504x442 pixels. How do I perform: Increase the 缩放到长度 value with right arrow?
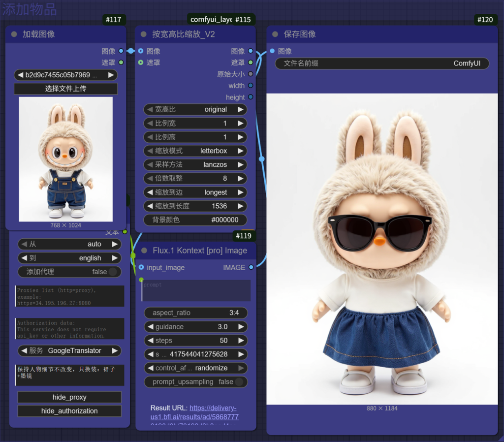241,206
